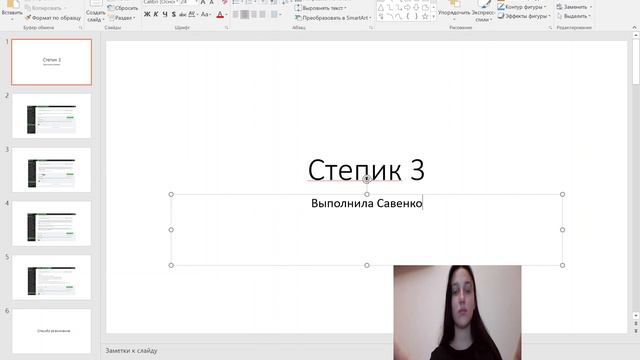Screen dimensions: 640x360
Task: Open Paragraph group dialog launcher
Action: [x=371, y=28]
